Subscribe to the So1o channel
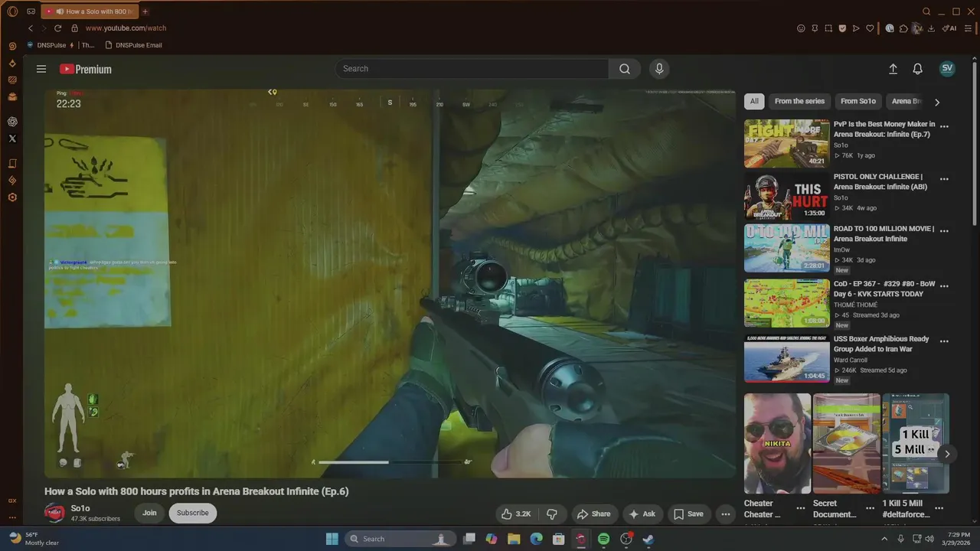The width and height of the screenshot is (980, 551). (193, 513)
